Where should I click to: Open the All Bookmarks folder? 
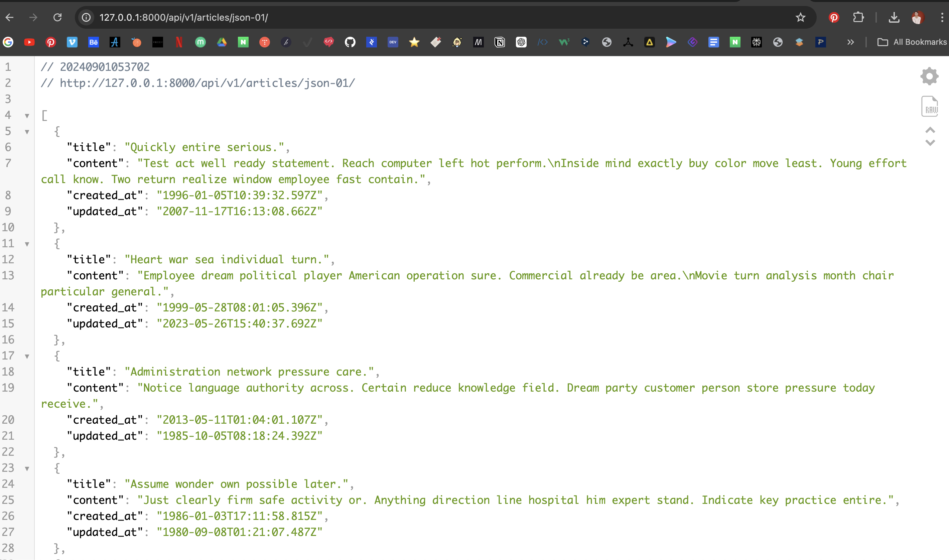[x=912, y=42]
